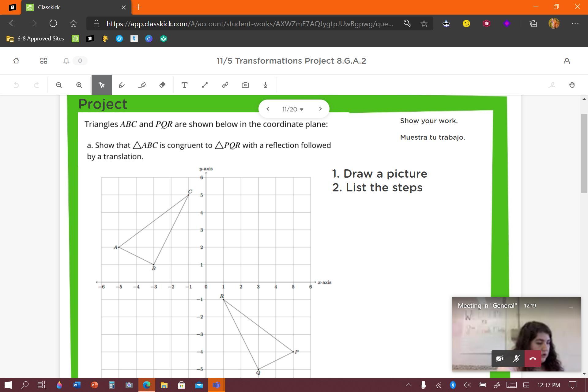Select the pen drawing tool
This screenshot has height=392, width=588.
pyautogui.click(x=122, y=85)
